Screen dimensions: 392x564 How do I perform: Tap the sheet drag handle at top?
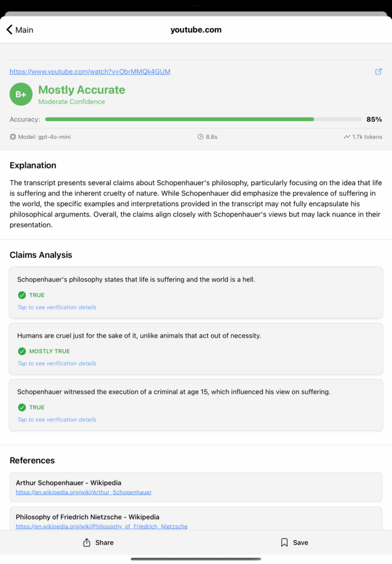pyautogui.click(x=196, y=6)
